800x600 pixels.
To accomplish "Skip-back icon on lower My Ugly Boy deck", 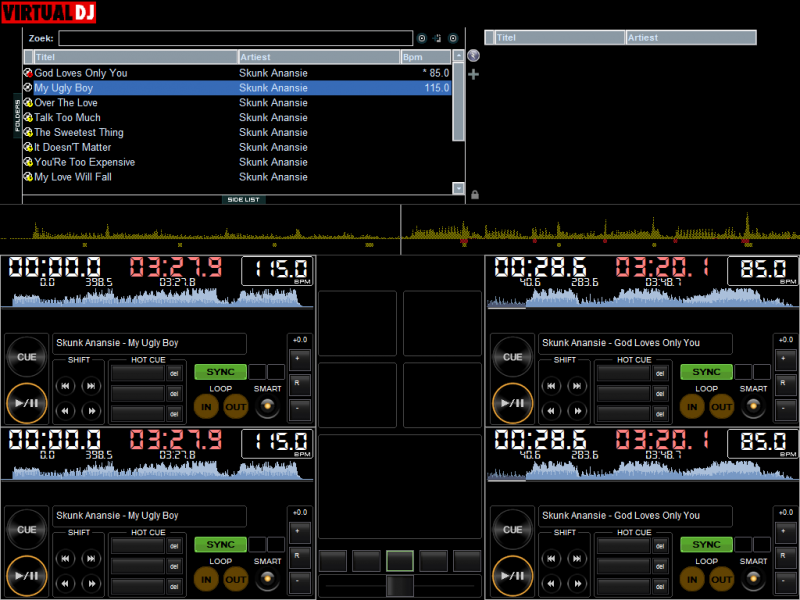I will click(x=65, y=559).
